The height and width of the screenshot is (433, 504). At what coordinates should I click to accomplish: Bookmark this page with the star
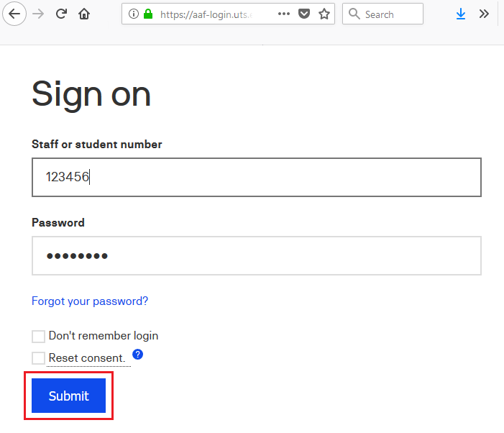324,14
